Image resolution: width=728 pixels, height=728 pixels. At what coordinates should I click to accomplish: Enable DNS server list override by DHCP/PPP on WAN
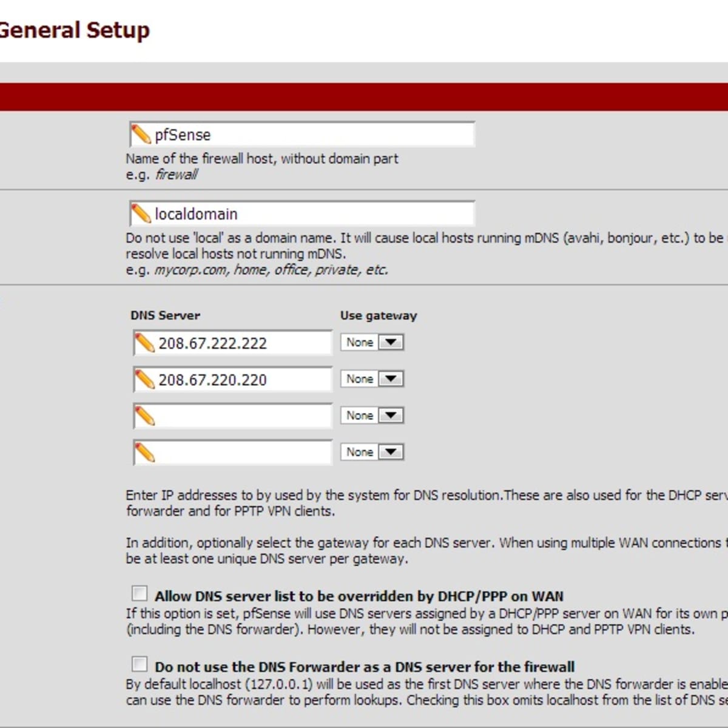140,593
